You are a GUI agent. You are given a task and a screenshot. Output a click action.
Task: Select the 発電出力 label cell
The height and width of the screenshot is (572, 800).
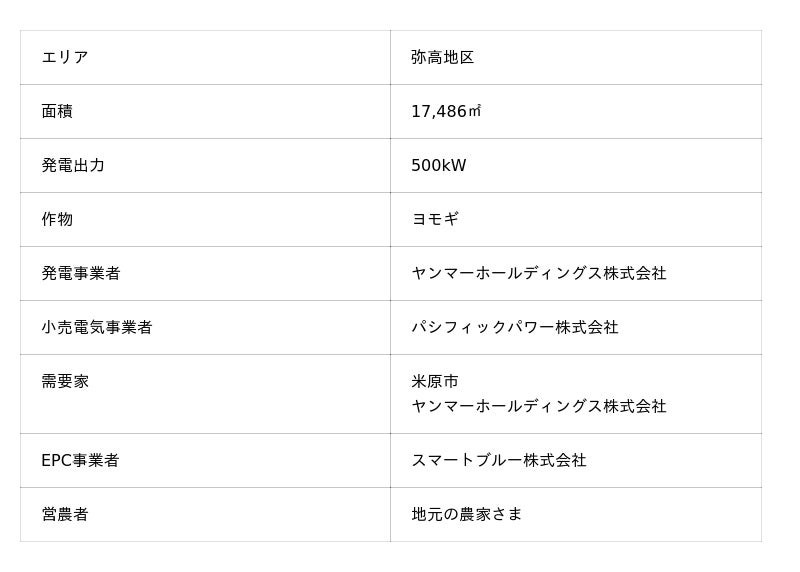pyautogui.click(x=73, y=166)
